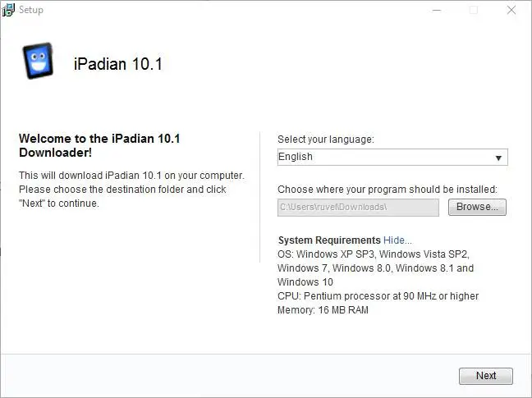The width and height of the screenshot is (532, 398).
Task: Click the CPU Pentium processor requirement text
Action: pos(378,295)
